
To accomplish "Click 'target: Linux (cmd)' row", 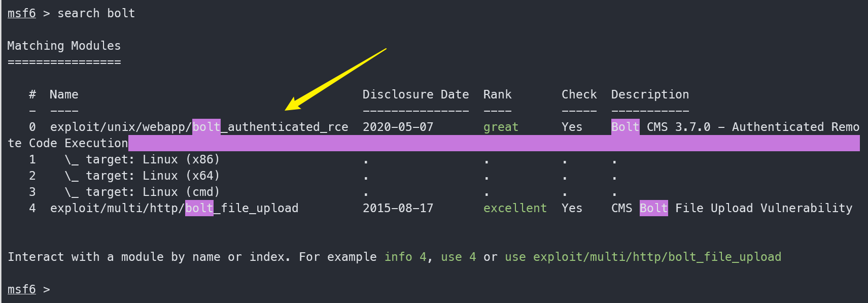I will pyautogui.click(x=142, y=192).
